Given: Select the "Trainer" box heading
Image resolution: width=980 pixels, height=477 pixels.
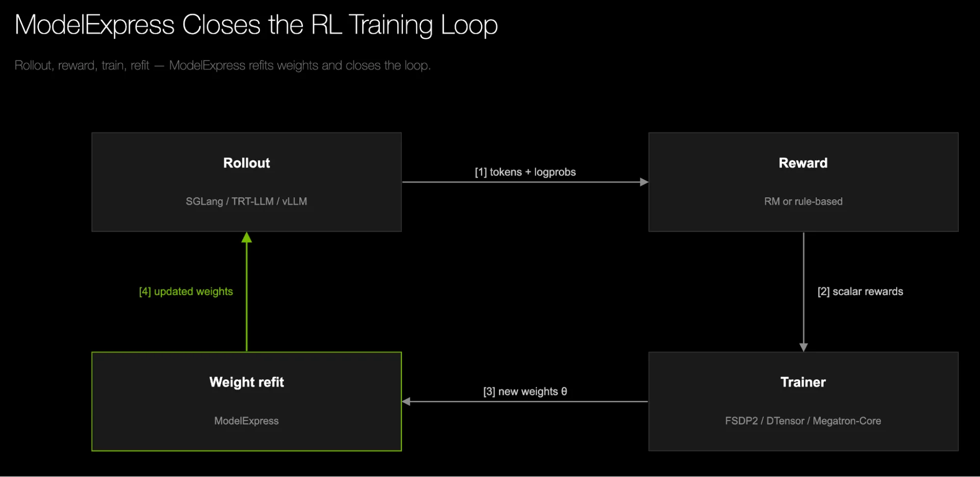Looking at the screenshot, I should tap(803, 382).
